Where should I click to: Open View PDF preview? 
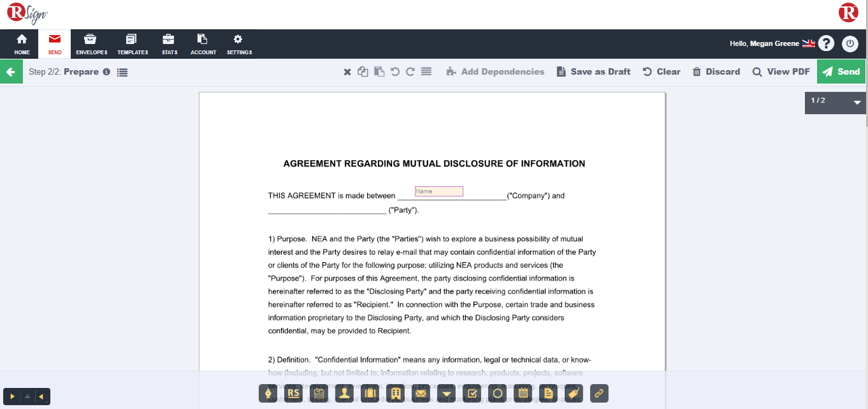(x=781, y=71)
